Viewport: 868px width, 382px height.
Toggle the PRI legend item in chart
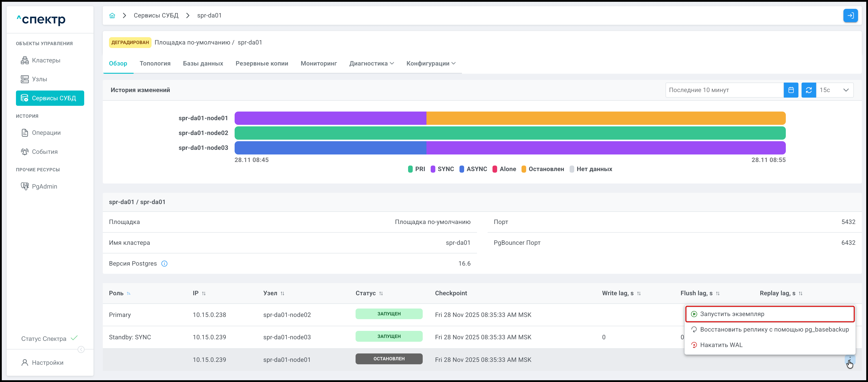click(416, 169)
